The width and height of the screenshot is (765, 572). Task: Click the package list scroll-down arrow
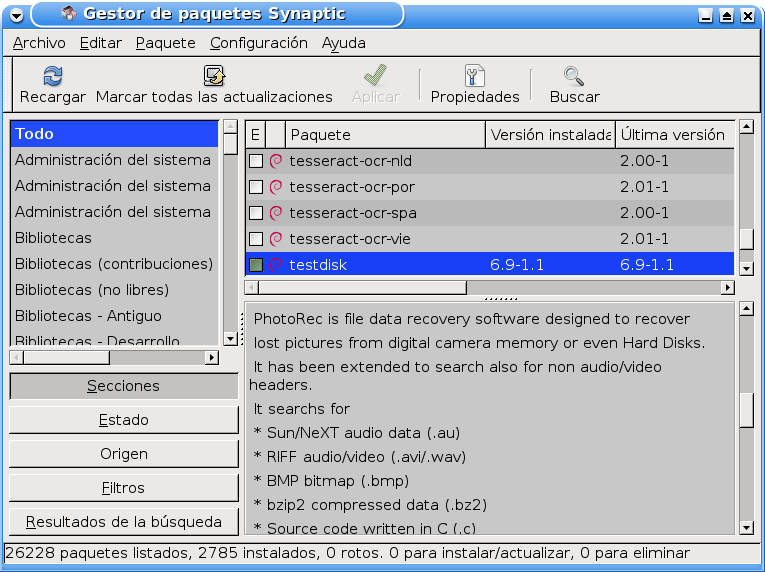(746, 268)
